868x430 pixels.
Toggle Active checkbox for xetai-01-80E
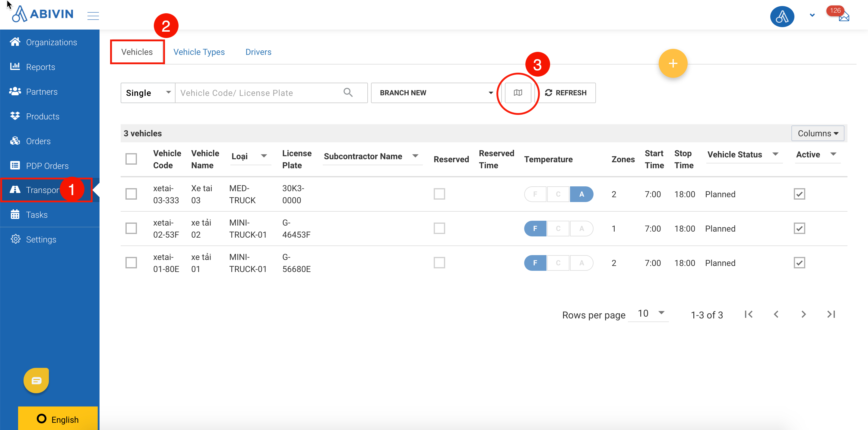click(x=799, y=263)
